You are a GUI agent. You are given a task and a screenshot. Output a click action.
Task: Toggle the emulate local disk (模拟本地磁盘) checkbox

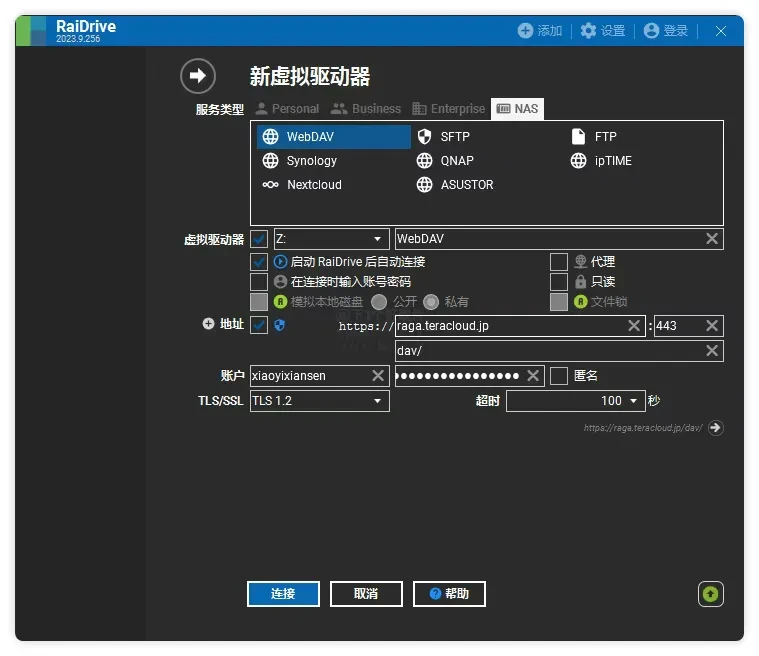259,302
